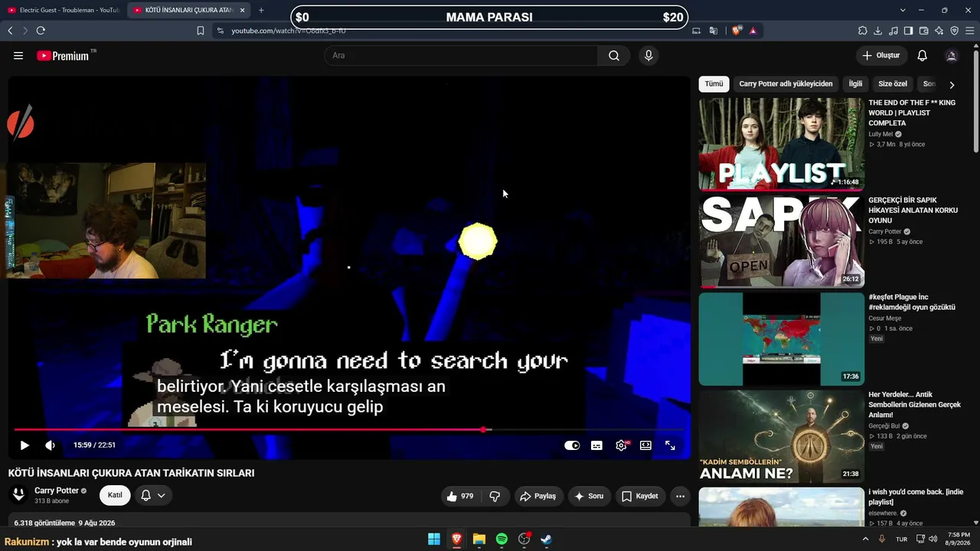Viewport: 980px width, 551px height.
Task: Enter fullscreen on the video player
Action: coord(670,445)
